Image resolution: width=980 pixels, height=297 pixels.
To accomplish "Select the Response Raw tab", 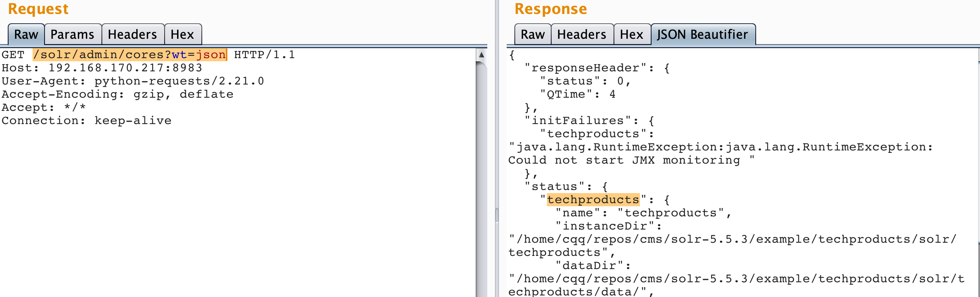I will [x=533, y=35].
